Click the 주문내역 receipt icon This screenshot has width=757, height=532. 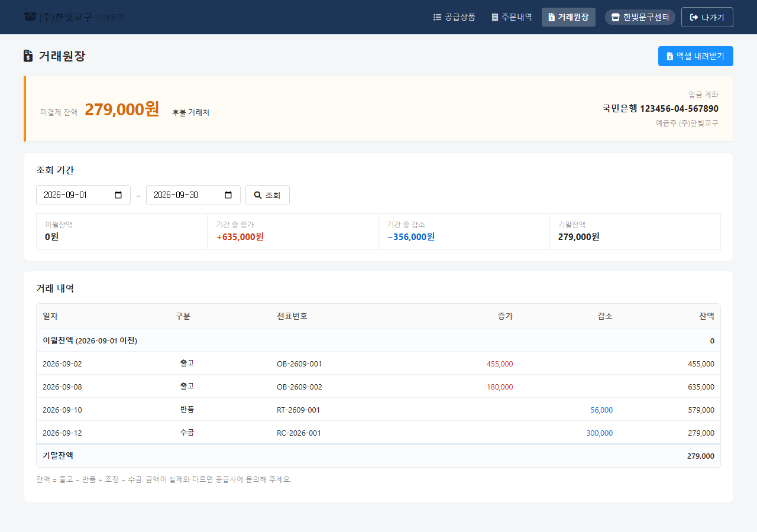point(495,17)
